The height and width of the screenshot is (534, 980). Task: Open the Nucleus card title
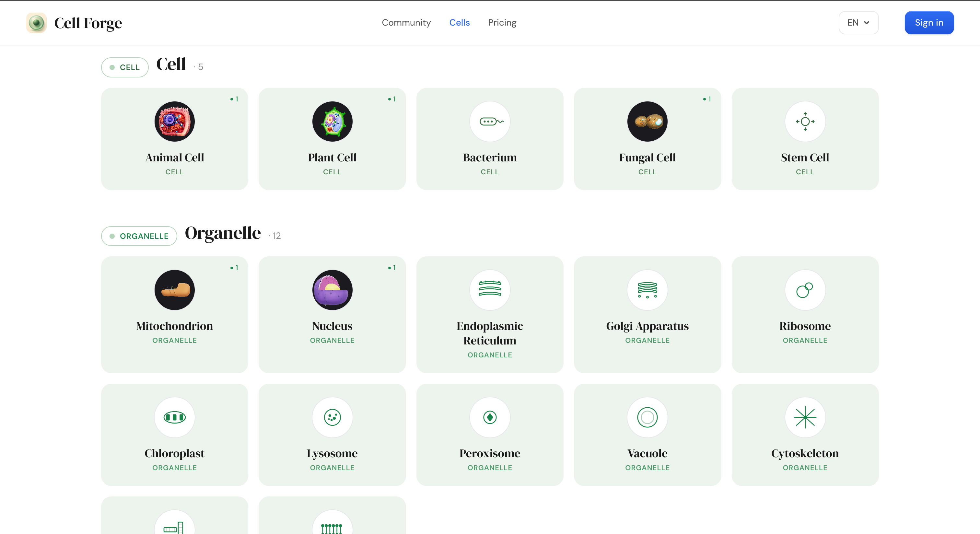click(332, 326)
